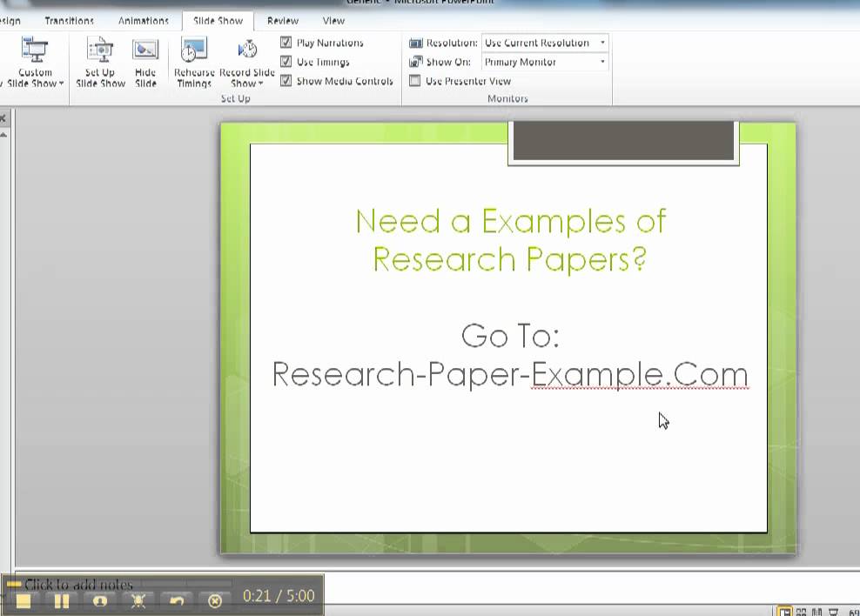Click the cancel X icon on recorder bar
Image resolution: width=860 pixels, height=616 pixels.
[x=215, y=601]
